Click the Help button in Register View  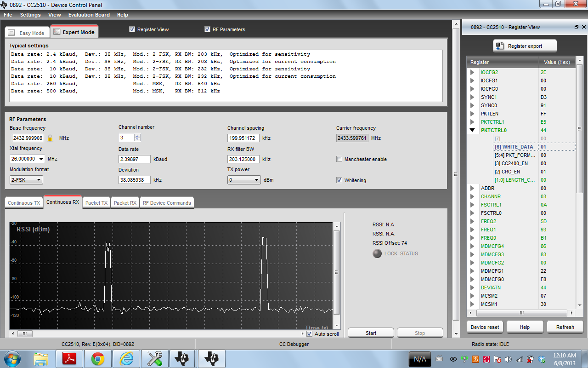(525, 327)
